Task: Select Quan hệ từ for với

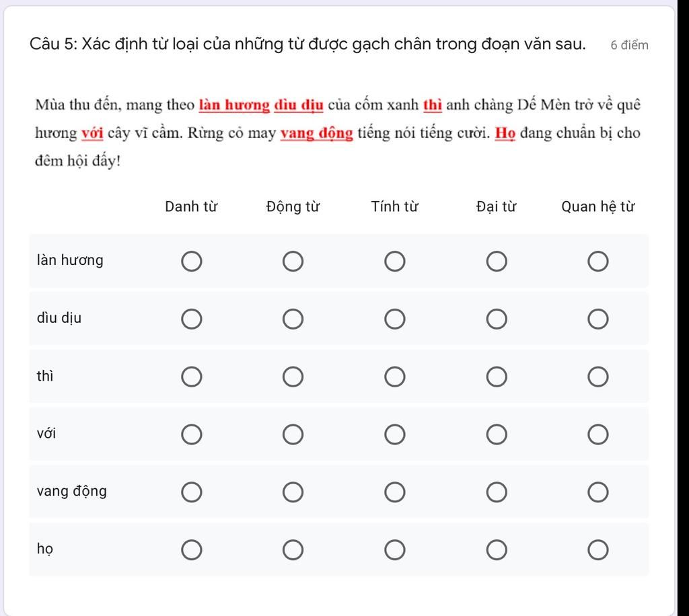Action: (x=598, y=434)
